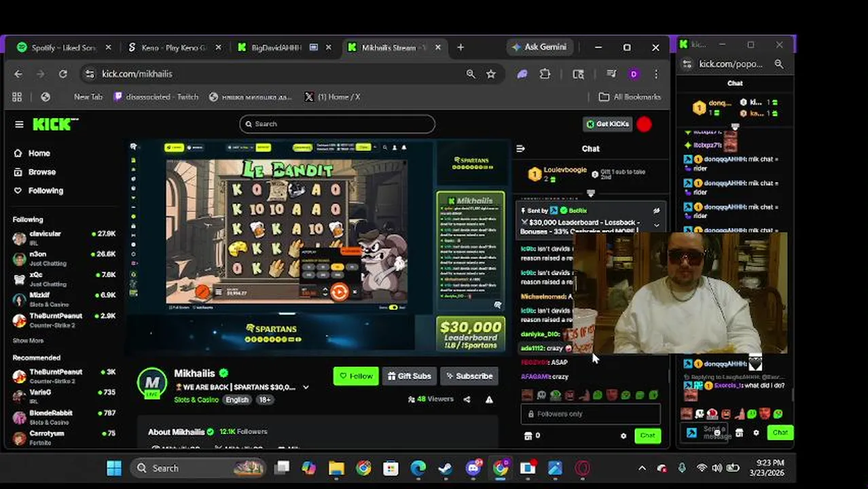Open a new browser tab

(x=460, y=48)
